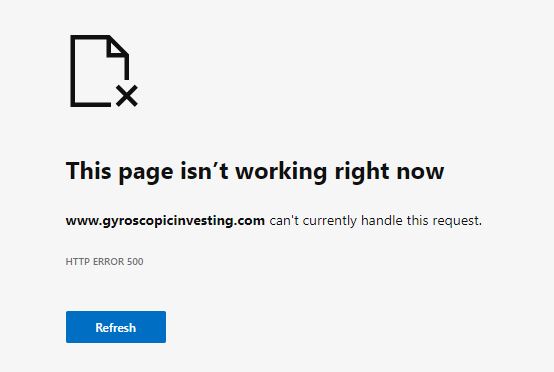The height and width of the screenshot is (372, 554).
Task: Click the word "This" in the heading
Action: pyautogui.click(x=88, y=171)
